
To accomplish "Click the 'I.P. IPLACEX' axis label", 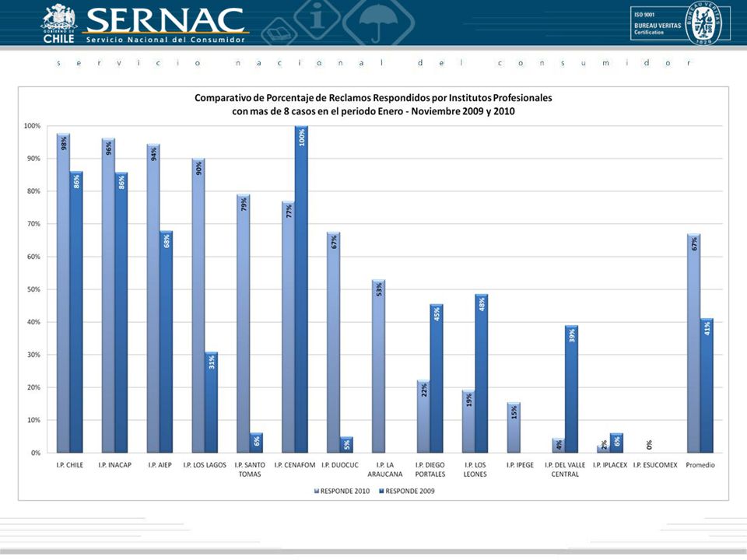I will click(x=610, y=465).
